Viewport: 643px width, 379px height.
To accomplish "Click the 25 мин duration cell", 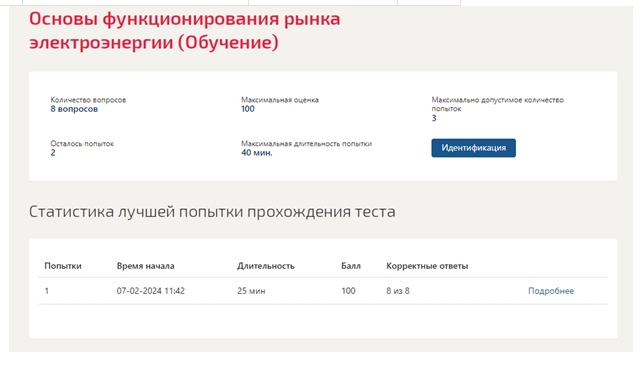I will [x=251, y=291].
